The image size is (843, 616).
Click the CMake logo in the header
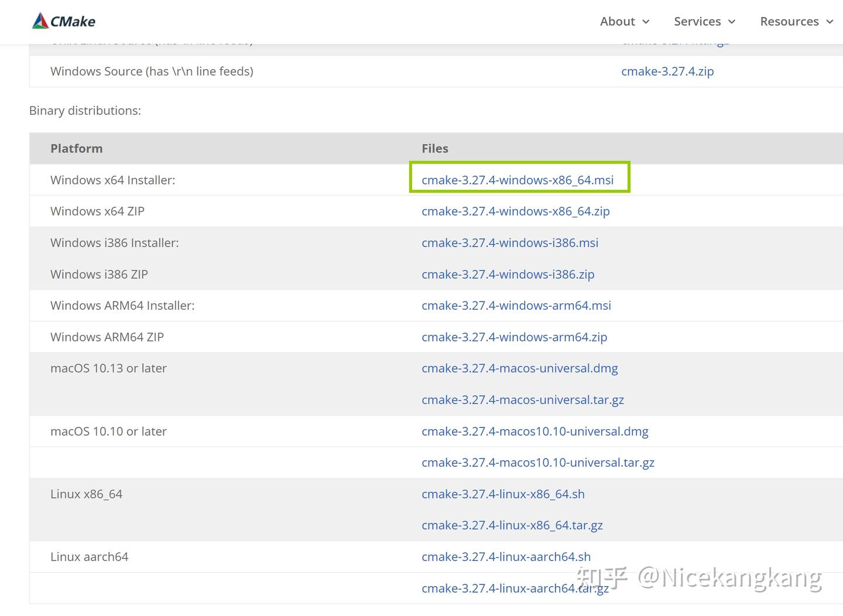(x=64, y=21)
